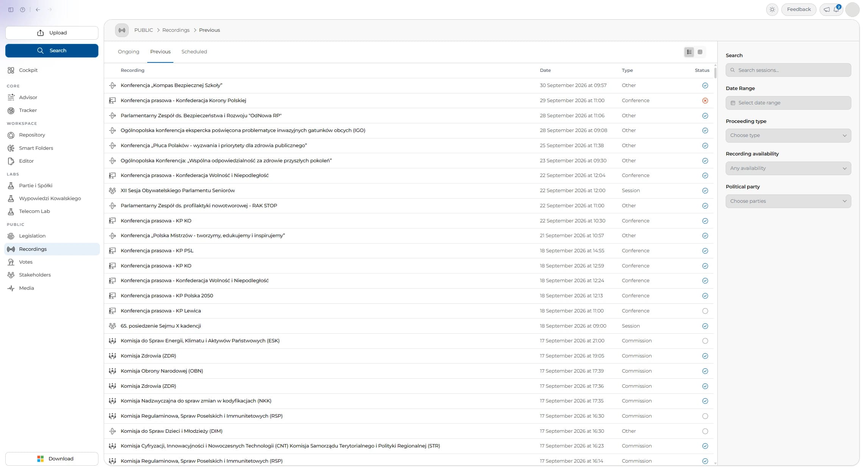Open the help question-mark icon

23,10
